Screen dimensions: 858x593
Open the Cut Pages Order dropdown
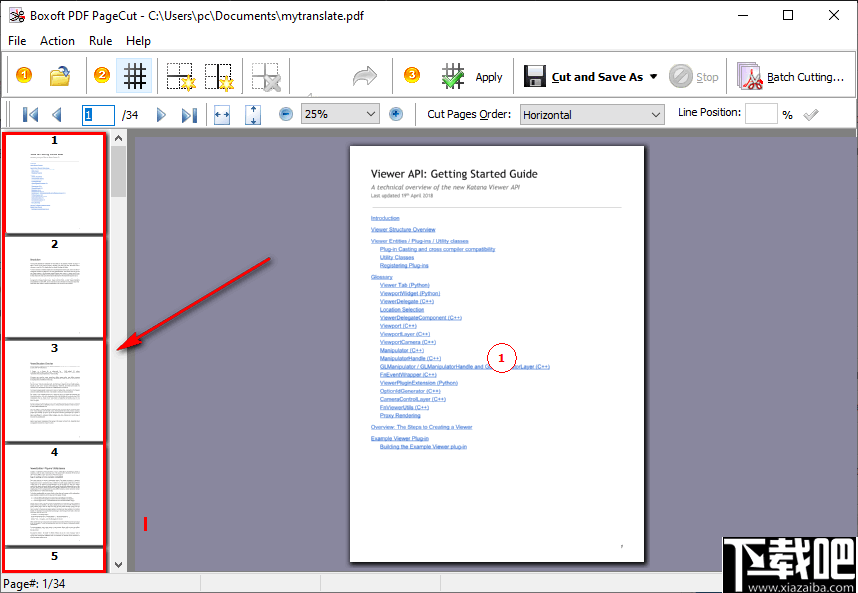click(656, 114)
